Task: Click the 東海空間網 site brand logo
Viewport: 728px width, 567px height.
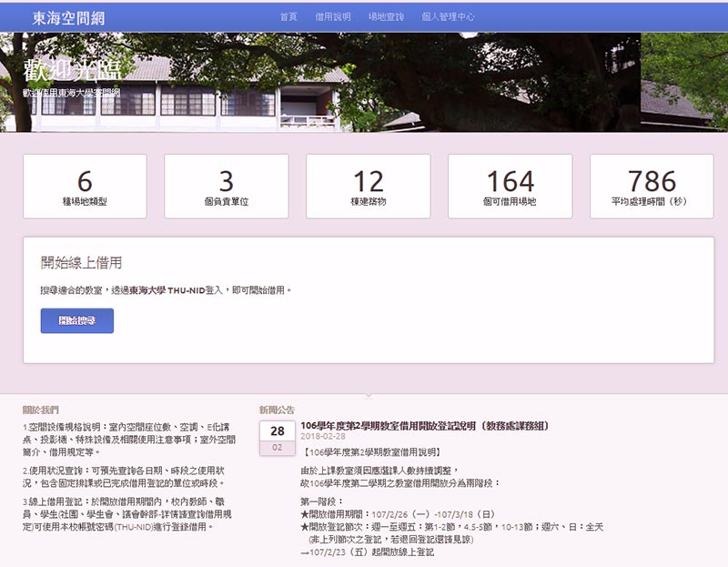Action: pyautogui.click(x=69, y=16)
